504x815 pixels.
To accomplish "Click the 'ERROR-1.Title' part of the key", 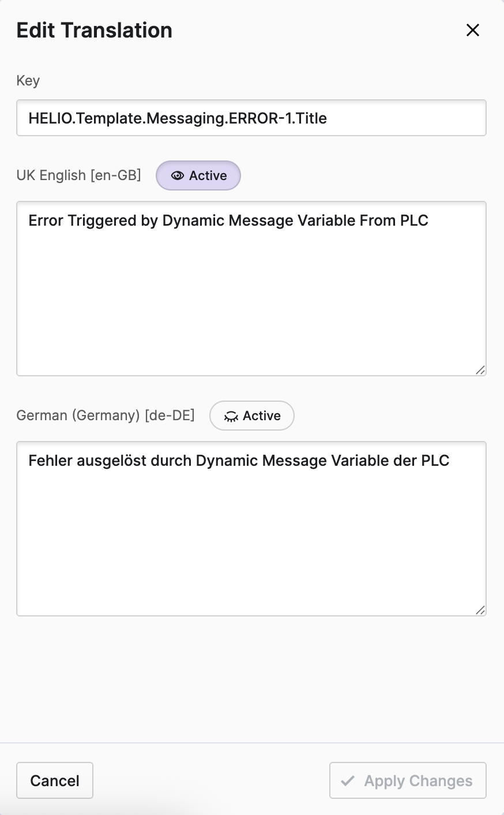I will [277, 118].
